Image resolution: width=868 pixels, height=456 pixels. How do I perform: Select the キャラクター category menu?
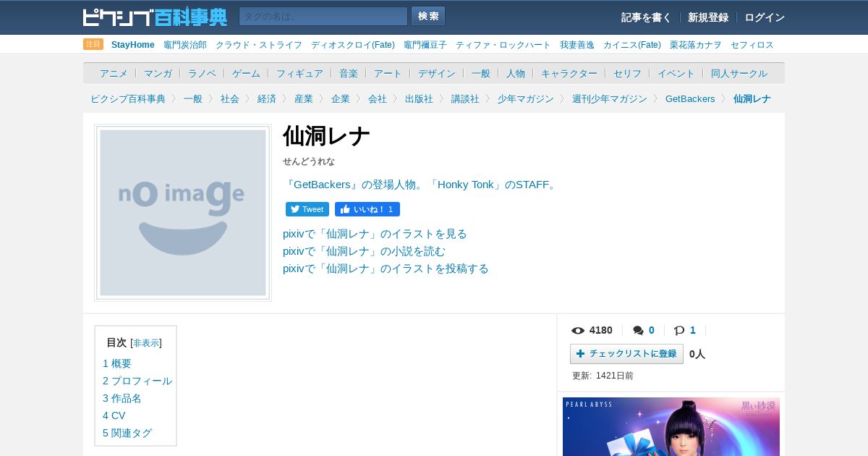pos(569,73)
